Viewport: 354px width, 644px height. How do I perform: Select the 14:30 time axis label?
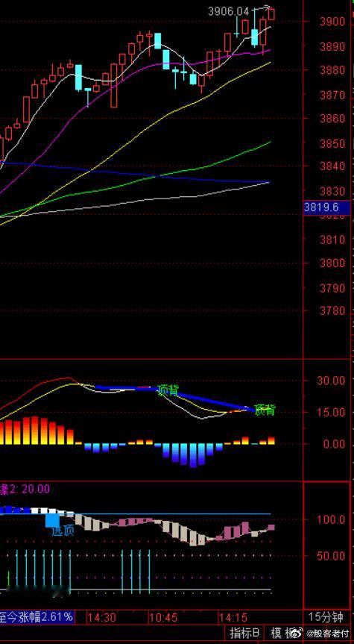(x=101, y=617)
